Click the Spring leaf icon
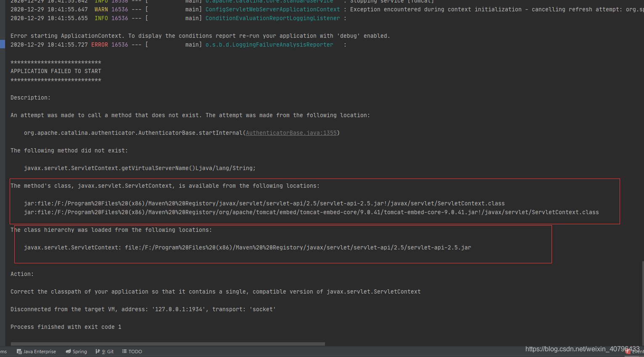Image resolution: width=644 pixels, height=357 pixels. pyautogui.click(x=68, y=352)
